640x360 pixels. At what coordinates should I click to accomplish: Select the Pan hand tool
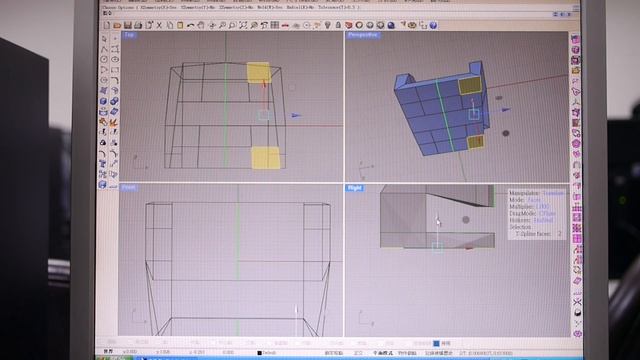click(201, 25)
